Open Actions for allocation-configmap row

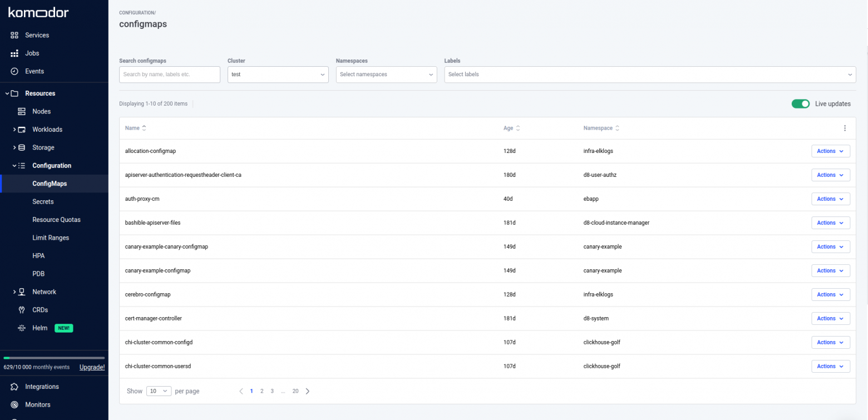pos(830,151)
